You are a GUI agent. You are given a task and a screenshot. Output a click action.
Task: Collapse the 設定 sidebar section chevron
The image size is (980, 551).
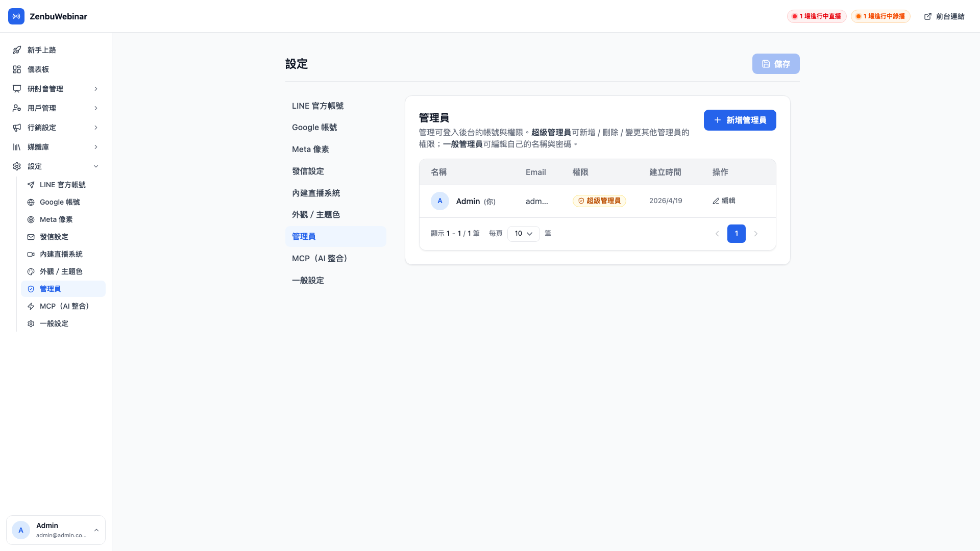(96, 166)
